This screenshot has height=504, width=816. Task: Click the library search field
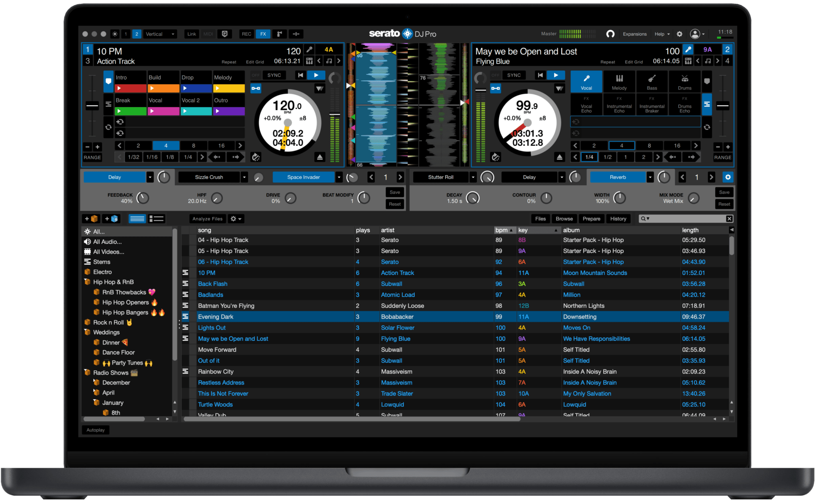tap(686, 219)
